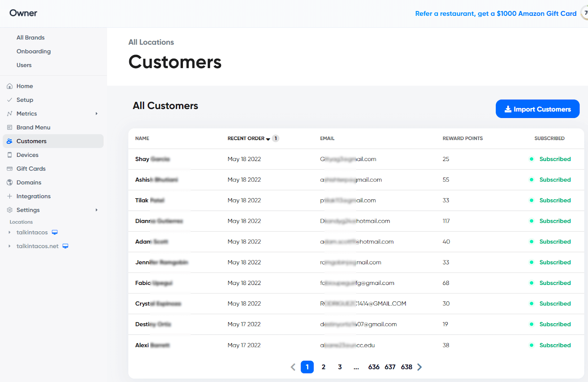Screen dimensions: 588x382
Task: Click the Home house icon in sidebar
Action: pos(10,86)
